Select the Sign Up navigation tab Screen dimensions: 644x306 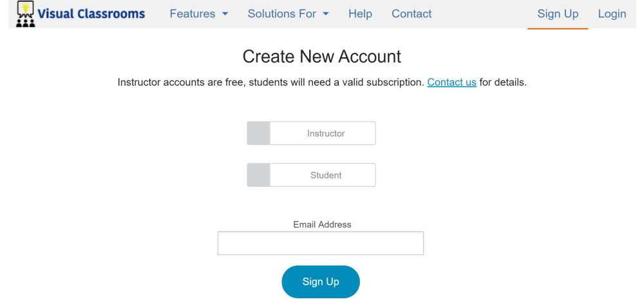click(558, 14)
